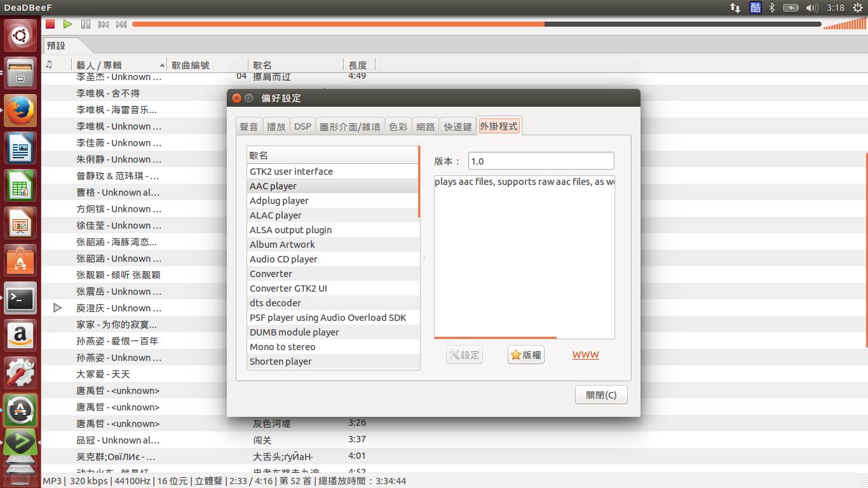Image resolution: width=868 pixels, height=488 pixels.
Task: Pause the current track
Action: pos(86,24)
